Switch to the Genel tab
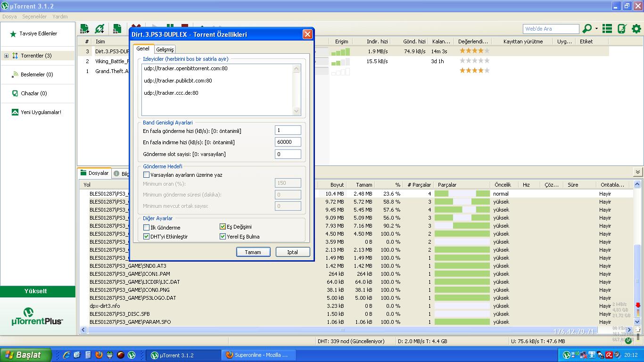 point(143,49)
